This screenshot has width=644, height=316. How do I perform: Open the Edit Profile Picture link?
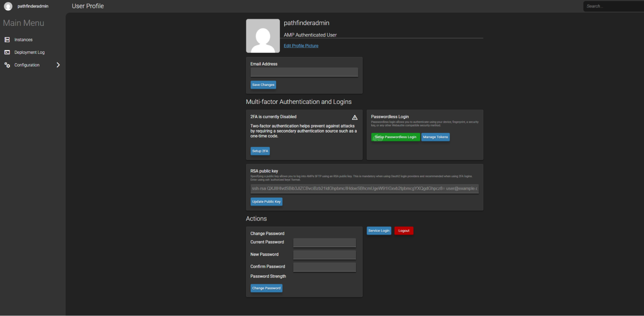[301, 45]
